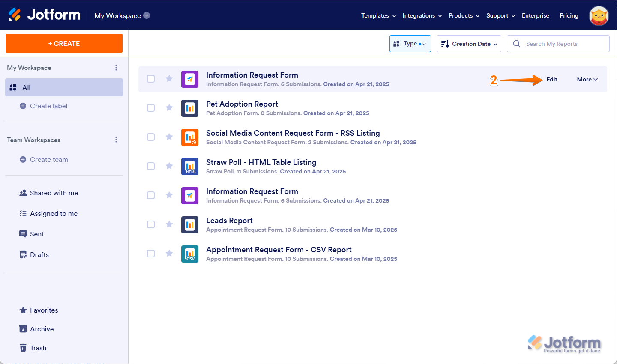Open the Templates menu in header

(378, 15)
